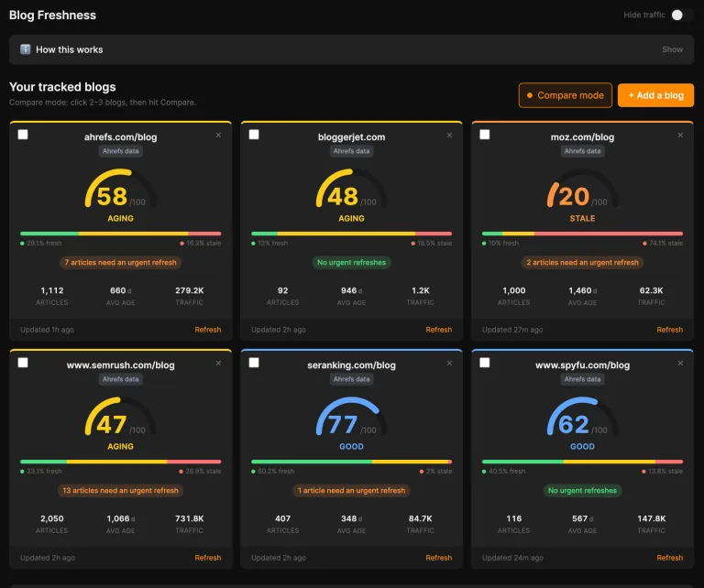Click the 147.8K traffic value
The width and height of the screenshot is (704, 588).
[652, 518]
